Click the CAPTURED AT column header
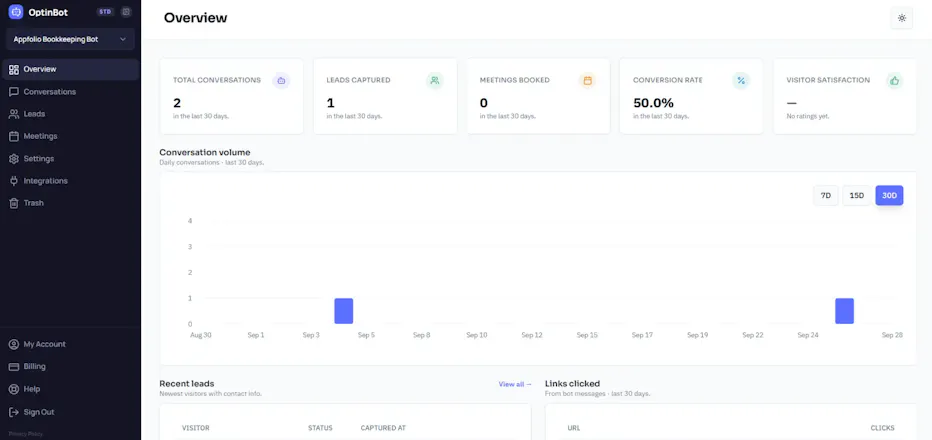This screenshot has width=932, height=440. [383, 428]
